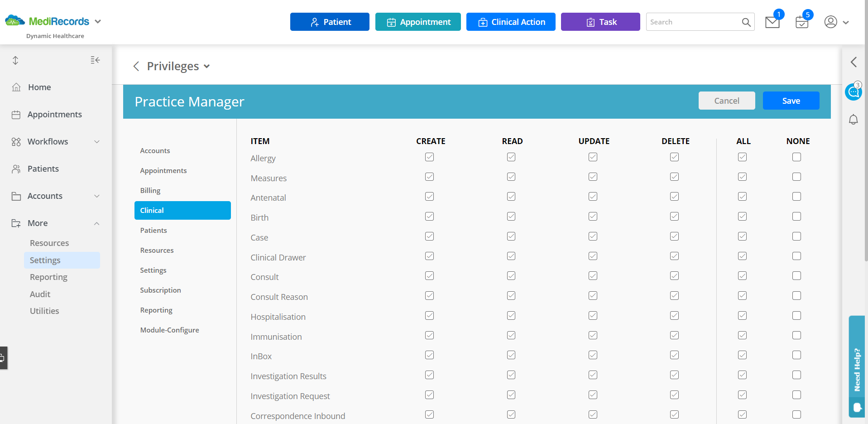Click the left edge print widget icon

pyautogui.click(x=3, y=358)
